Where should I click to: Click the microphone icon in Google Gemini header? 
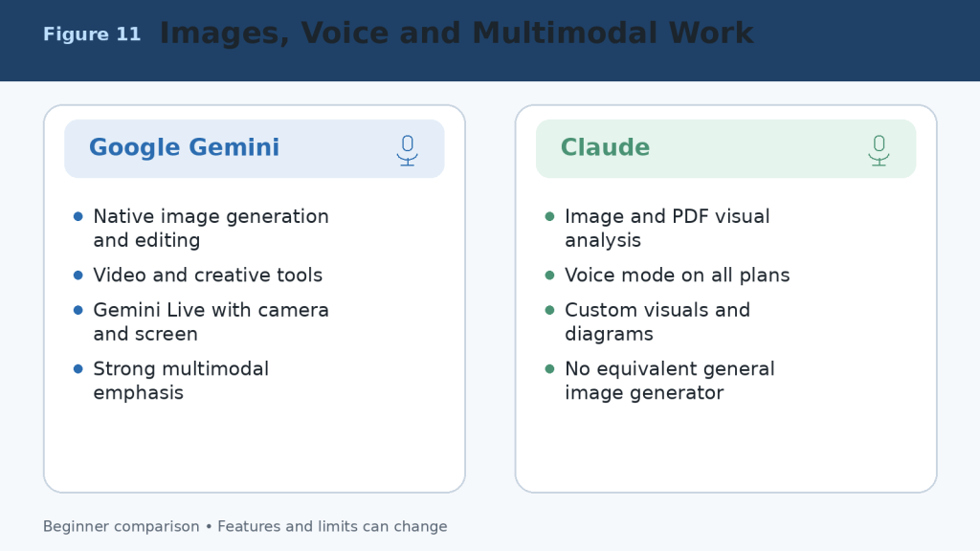[x=407, y=150]
